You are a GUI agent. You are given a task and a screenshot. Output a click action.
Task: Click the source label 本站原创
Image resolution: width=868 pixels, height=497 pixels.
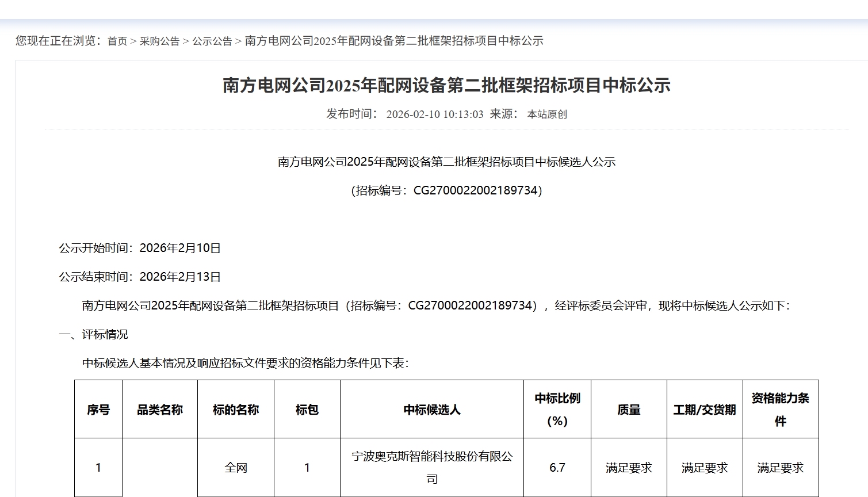547,114
